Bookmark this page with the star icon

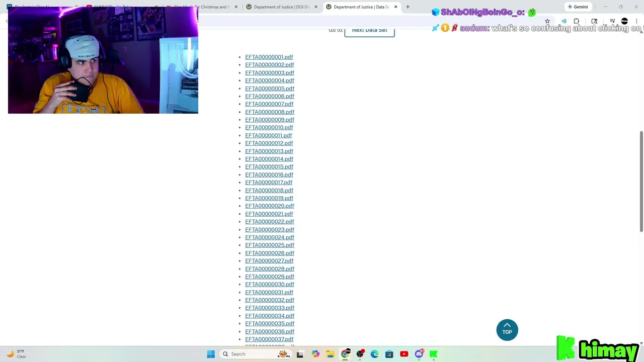[x=547, y=21]
